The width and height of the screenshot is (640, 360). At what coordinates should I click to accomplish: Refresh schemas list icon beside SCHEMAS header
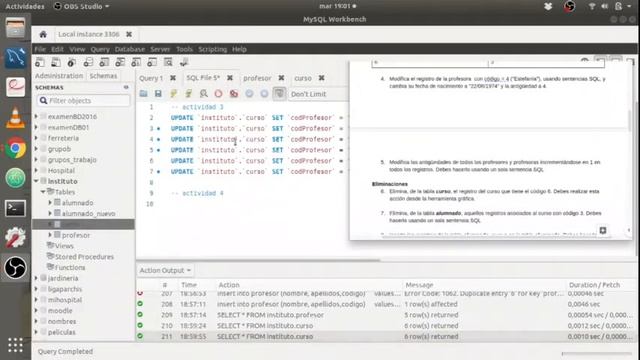tap(126, 87)
